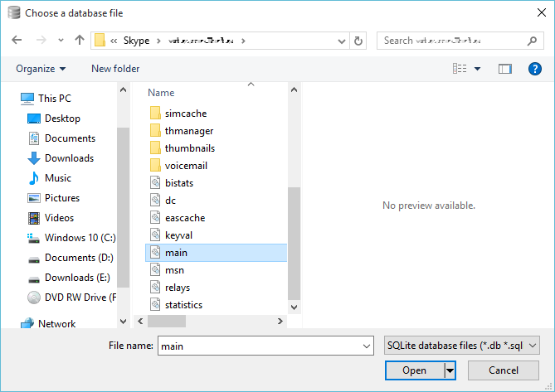Click the Help question mark icon
555x392 pixels.
coord(535,69)
